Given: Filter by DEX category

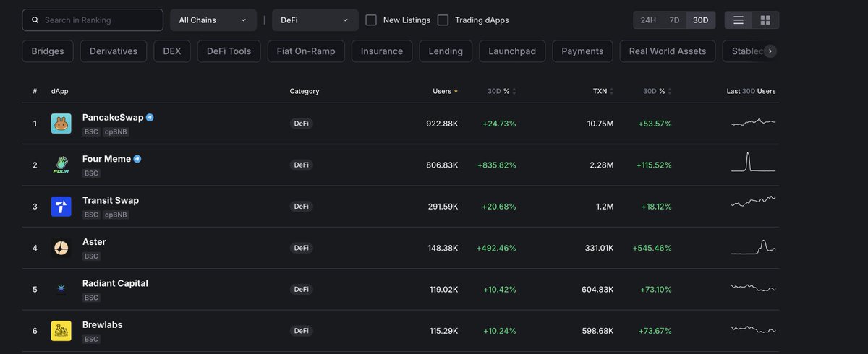Looking at the screenshot, I should [x=172, y=51].
